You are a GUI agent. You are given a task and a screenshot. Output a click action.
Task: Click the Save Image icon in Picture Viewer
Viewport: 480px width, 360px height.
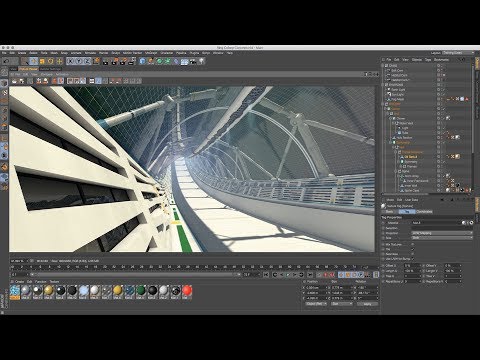pyautogui.click(x=21, y=81)
